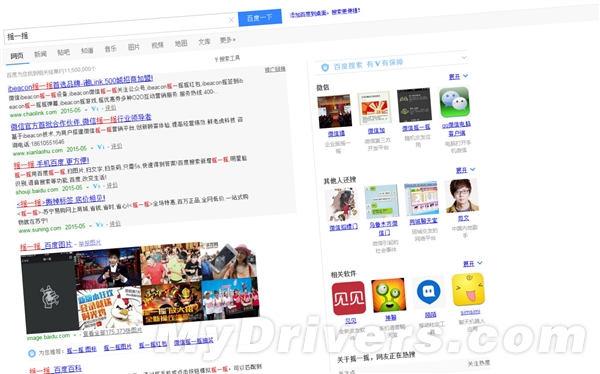Image resolution: width=600 pixels, height=374 pixels.
Task: Select the 网页 tab
Action: click(x=16, y=56)
